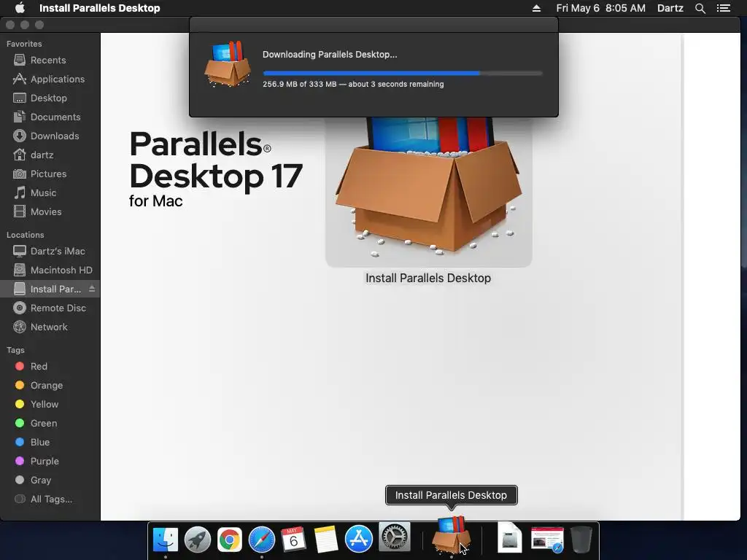Open Notification Center list icon

pyautogui.click(x=723, y=8)
